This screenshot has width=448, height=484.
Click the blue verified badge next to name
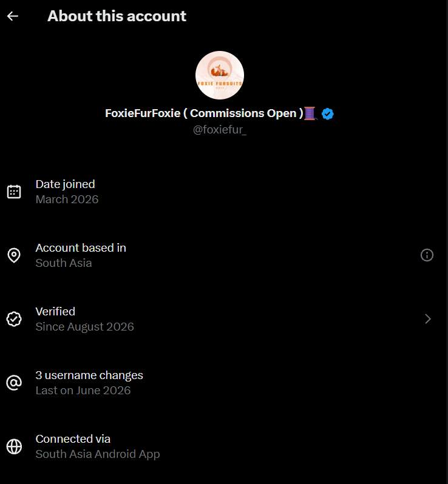coord(328,113)
